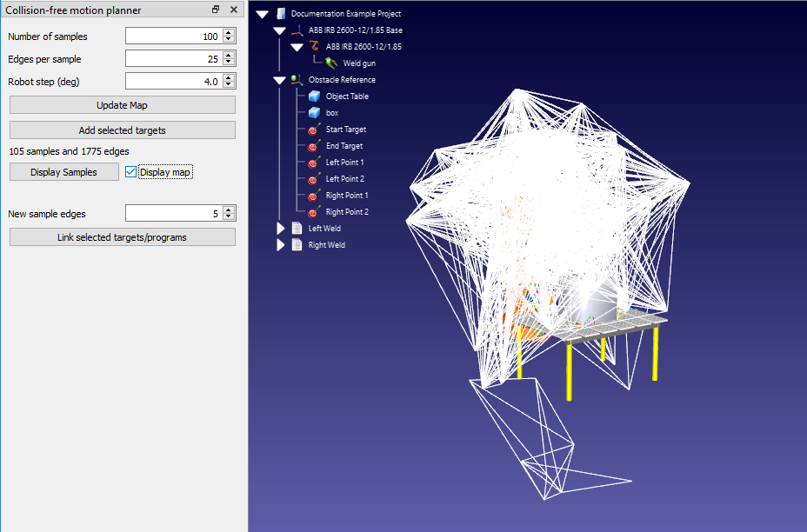The height and width of the screenshot is (532, 807).
Task: Select the Object Table cube icon
Action: click(x=314, y=96)
